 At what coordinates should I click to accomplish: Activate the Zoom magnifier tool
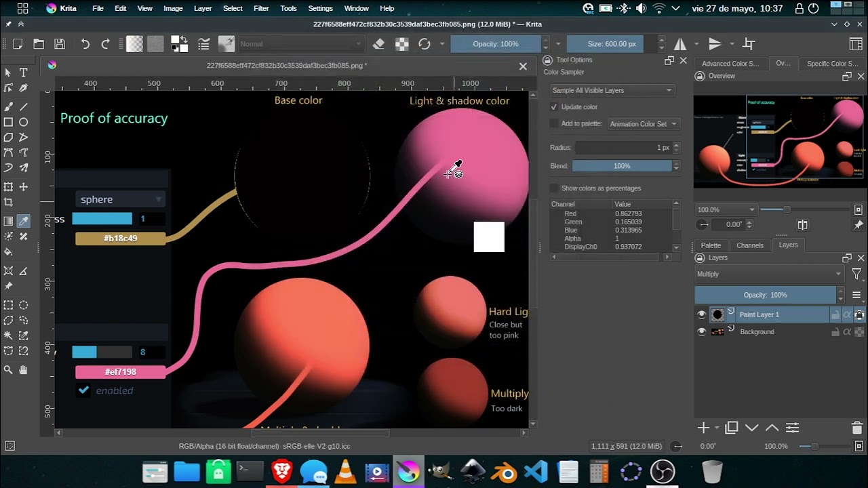point(8,370)
